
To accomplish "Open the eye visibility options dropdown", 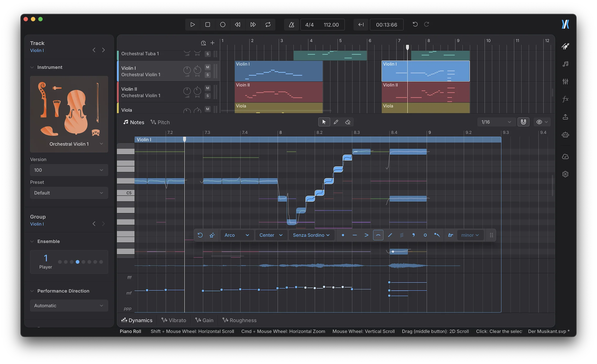I will click(x=542, y=122).
